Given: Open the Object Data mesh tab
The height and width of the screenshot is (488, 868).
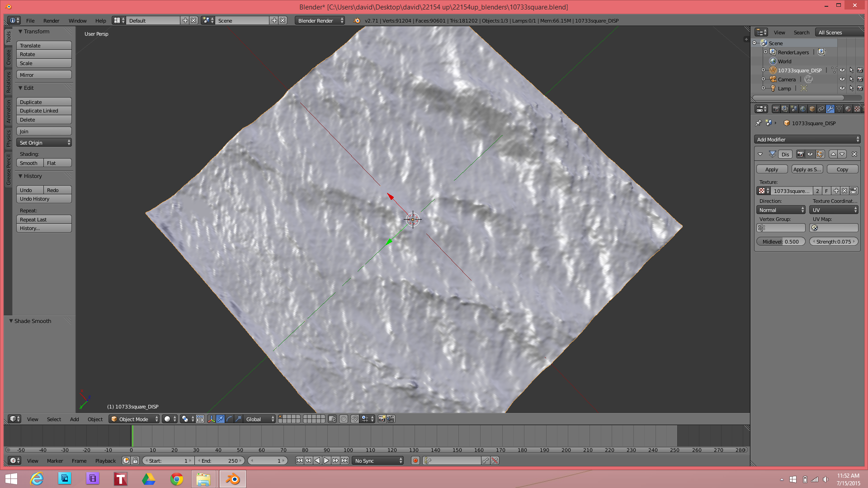Looking at the screenshot, I should 839,109.
